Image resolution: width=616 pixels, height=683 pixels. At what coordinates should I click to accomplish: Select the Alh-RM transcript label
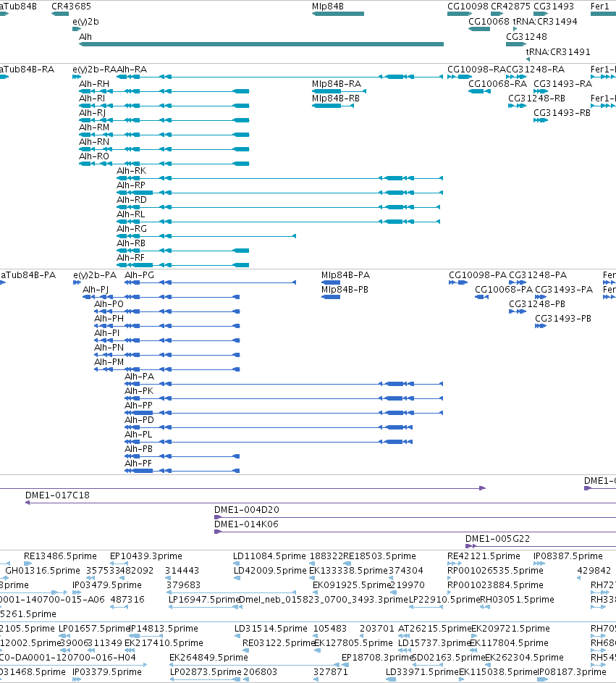click(94, 127)
